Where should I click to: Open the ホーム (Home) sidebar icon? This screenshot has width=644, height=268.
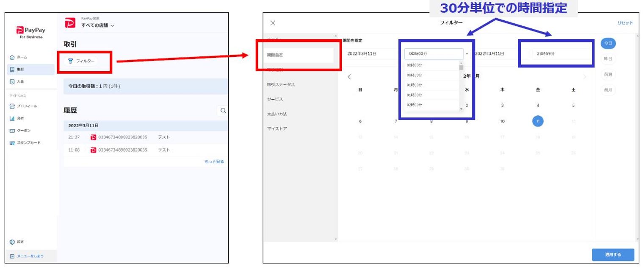[x=12, y=57]
